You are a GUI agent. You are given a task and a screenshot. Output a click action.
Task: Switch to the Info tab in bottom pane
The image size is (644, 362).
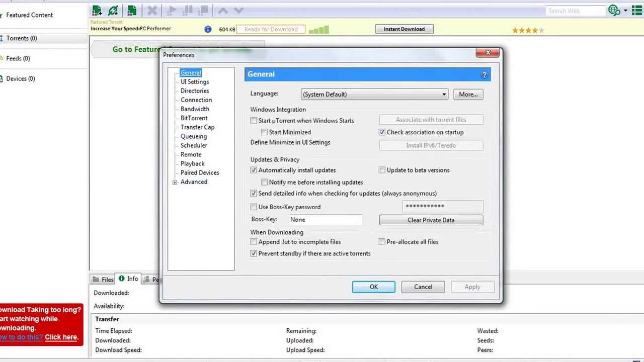pyautogui.click(x=128, y=279)
